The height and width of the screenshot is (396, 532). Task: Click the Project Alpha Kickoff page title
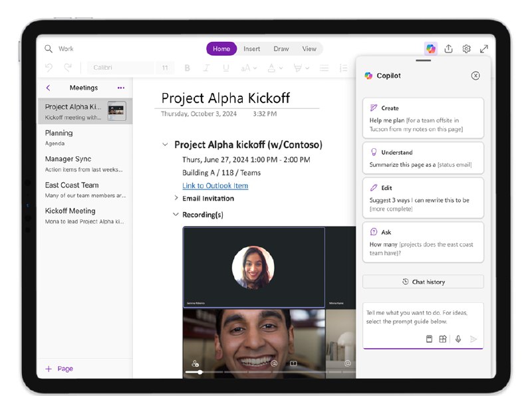[225, 98]
